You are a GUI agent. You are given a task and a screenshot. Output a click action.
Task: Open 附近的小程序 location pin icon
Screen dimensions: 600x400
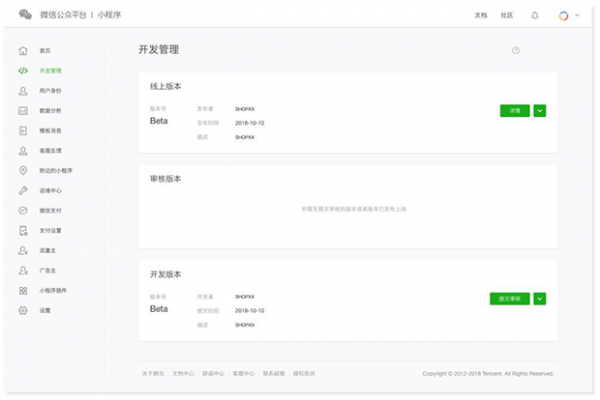23,171
